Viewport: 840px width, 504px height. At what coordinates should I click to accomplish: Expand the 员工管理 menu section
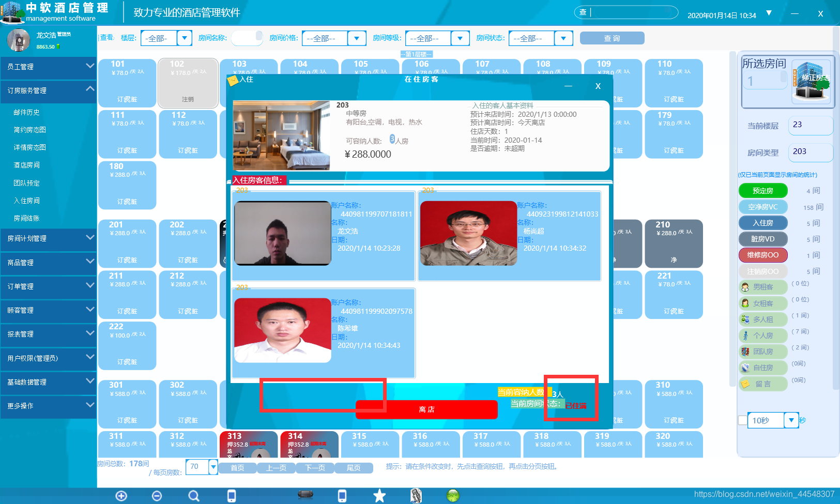(48, 67)
